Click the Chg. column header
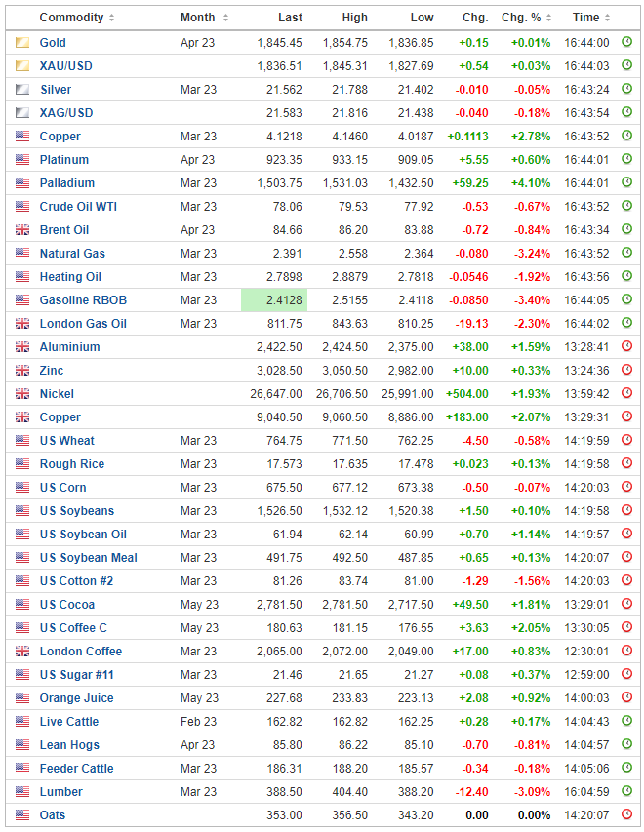 tap(475, 18)
